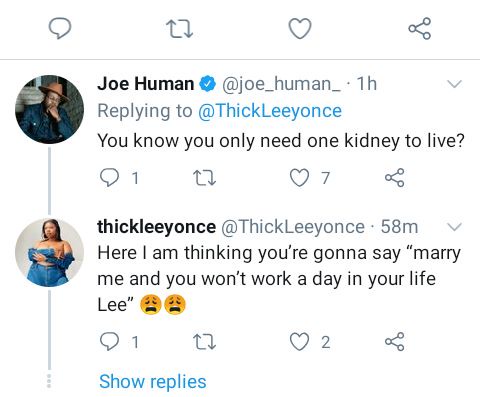Show replies to the thread
The image size is (480, 397).
pyautogui.click(x=153, y=382)
